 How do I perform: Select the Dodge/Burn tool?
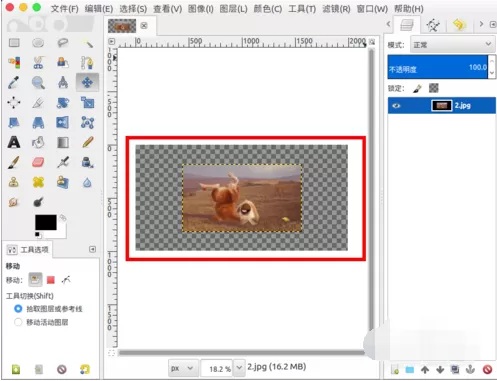point(38,202)
